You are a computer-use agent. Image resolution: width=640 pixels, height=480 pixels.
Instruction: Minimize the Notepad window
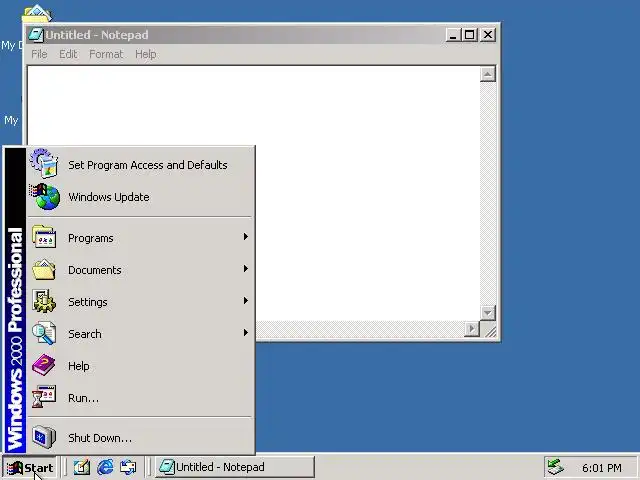click(453, 35)
